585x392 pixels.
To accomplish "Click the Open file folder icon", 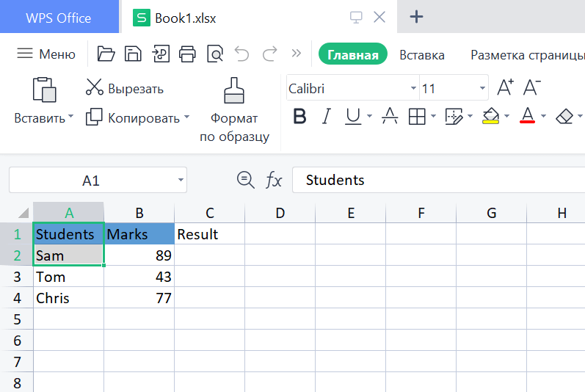I will pyautogui.click(x=106, y=54).
